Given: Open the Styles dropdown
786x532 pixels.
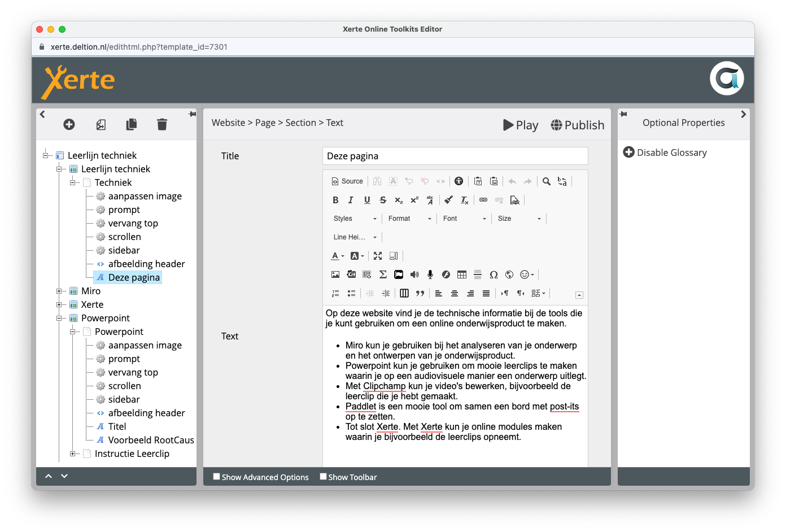Looking at the screenshot, I should click(355, 219).
